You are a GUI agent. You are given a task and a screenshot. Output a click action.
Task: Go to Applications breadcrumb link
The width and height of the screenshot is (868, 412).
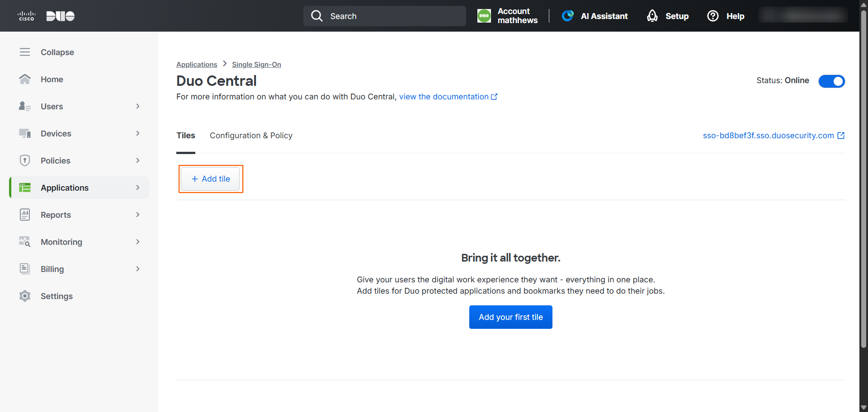(197, 65)
